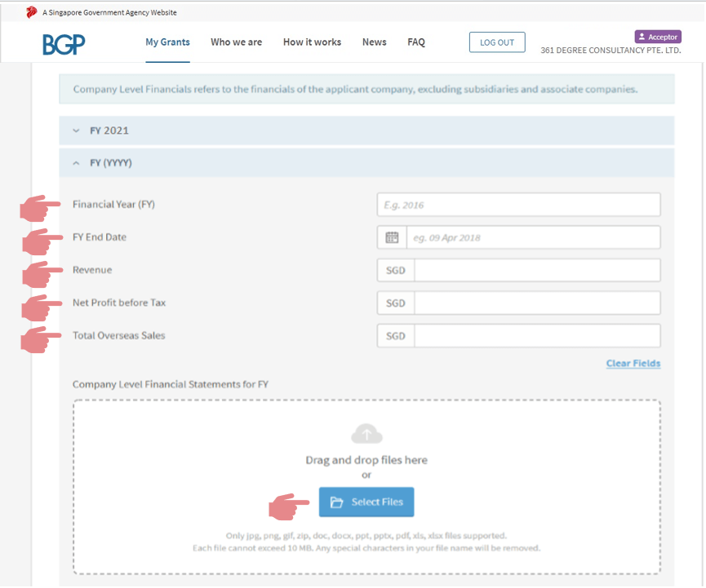The width and height of the screenshot is (706, 588).
Task: Click the FY End Date text field
Action: [x=532, y=238]
